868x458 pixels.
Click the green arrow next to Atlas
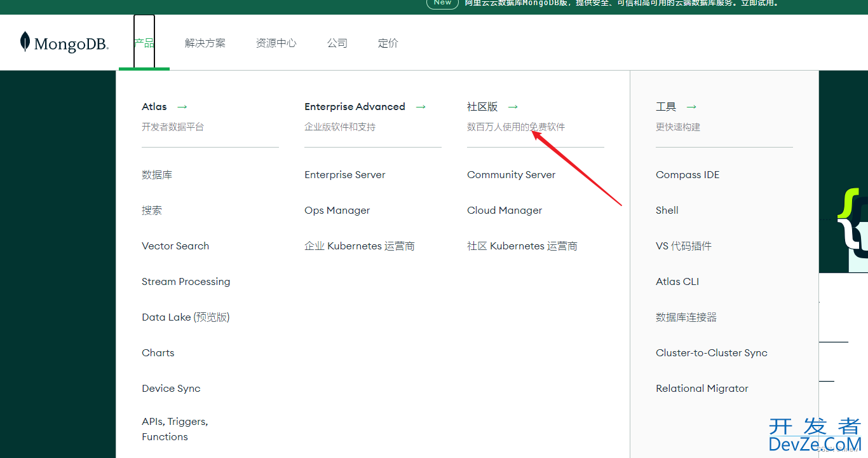point(182,107)
